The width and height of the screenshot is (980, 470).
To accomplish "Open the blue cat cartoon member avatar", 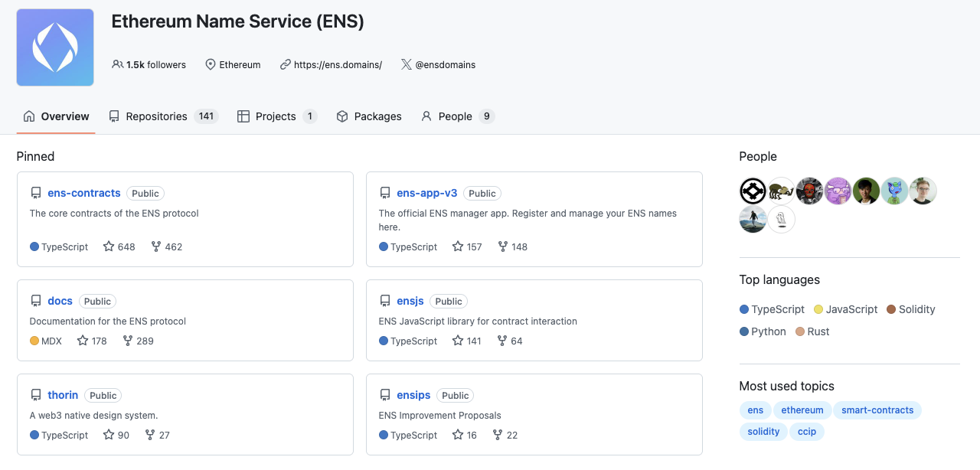I will coord(894,191).
